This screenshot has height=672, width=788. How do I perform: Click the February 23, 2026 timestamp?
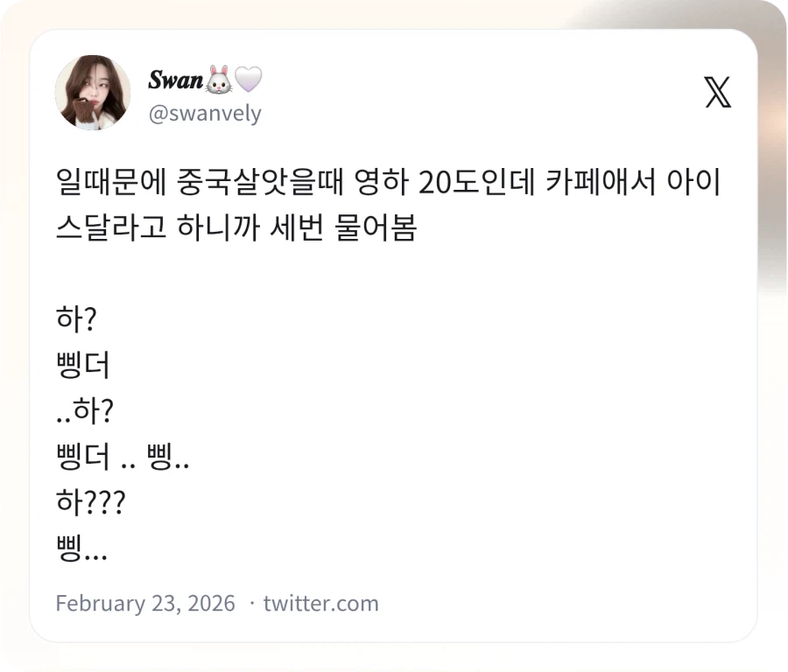click(144, 603)
